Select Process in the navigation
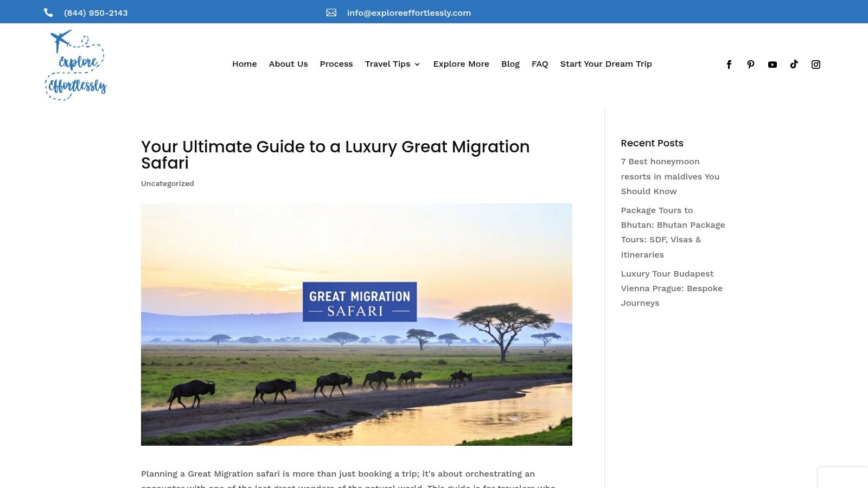 [336, 64]
